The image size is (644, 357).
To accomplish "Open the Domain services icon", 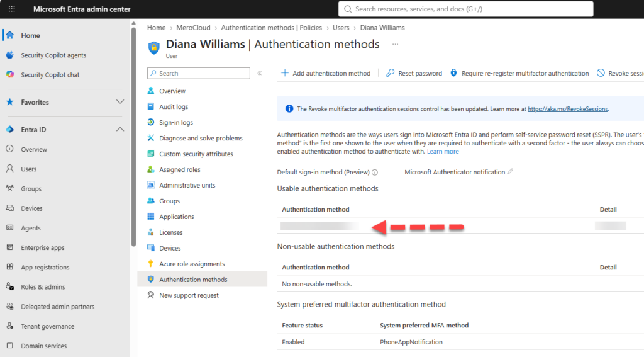I will coord(10,346).
